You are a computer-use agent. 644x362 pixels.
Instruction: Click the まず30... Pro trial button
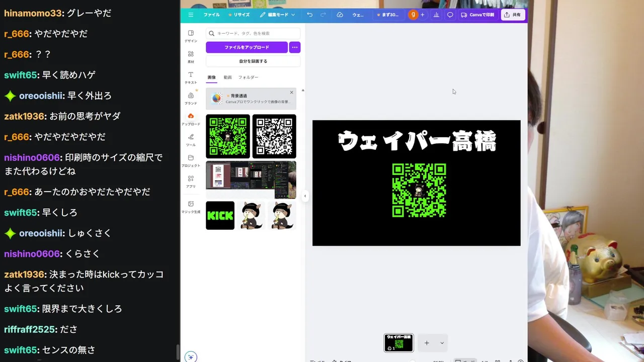(x=387, y=15)
